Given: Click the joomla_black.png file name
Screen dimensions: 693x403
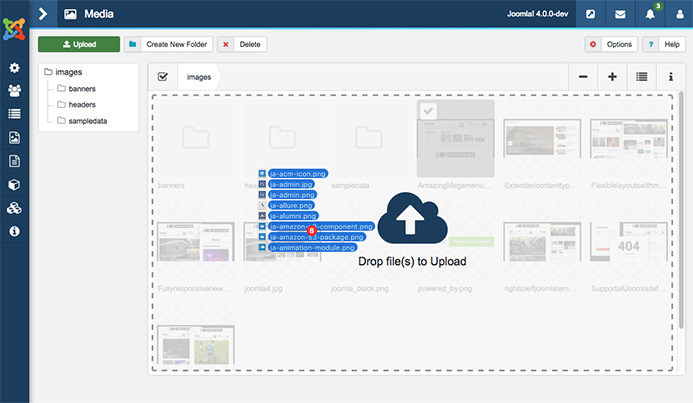Looking at the screenshot, I should [x=360, y=289].
